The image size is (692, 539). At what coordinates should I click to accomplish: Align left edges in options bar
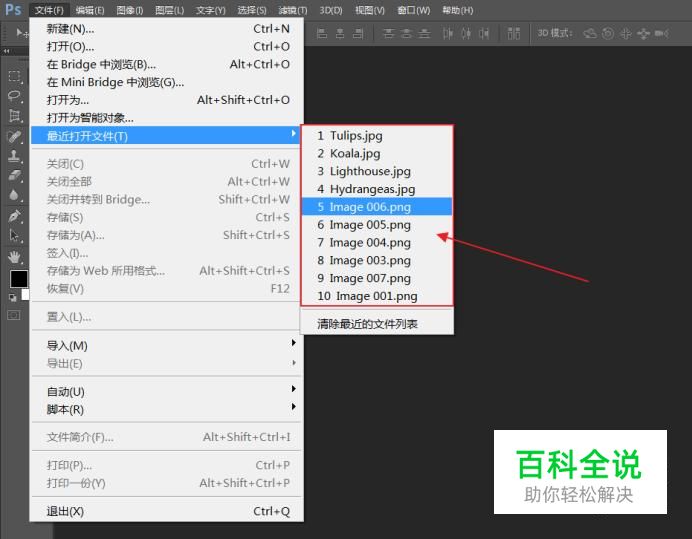tap(322, 33)
